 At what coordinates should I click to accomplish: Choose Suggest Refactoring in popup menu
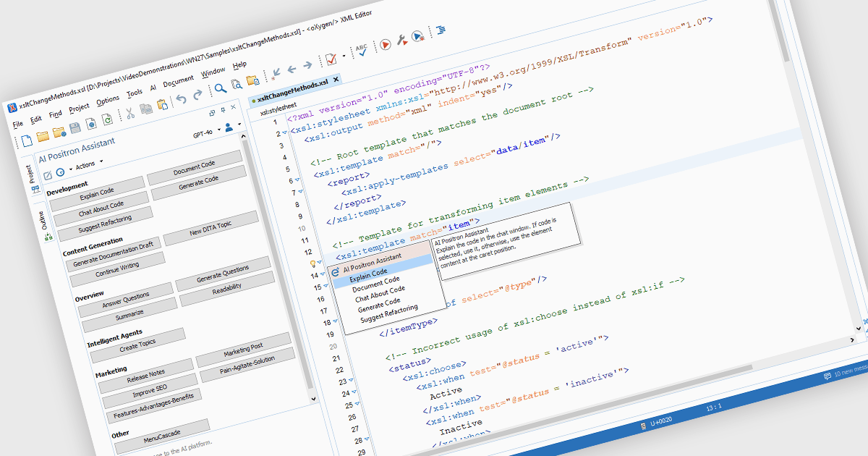[389, 314]
